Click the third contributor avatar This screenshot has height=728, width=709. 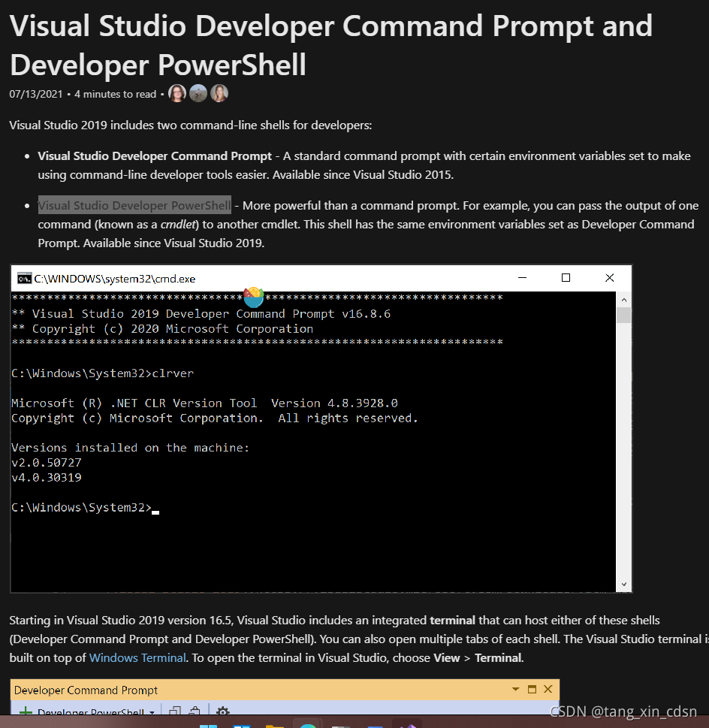pos(219,93)
